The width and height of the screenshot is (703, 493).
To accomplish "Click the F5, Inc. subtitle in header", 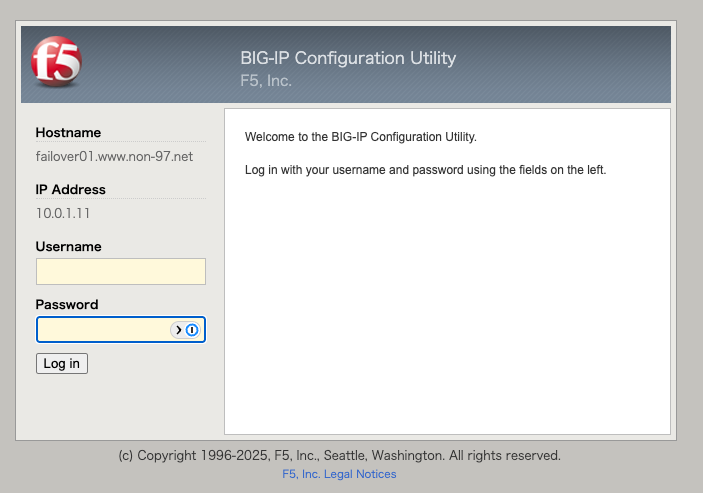I will pyautogui.click(x=266, y=81).
